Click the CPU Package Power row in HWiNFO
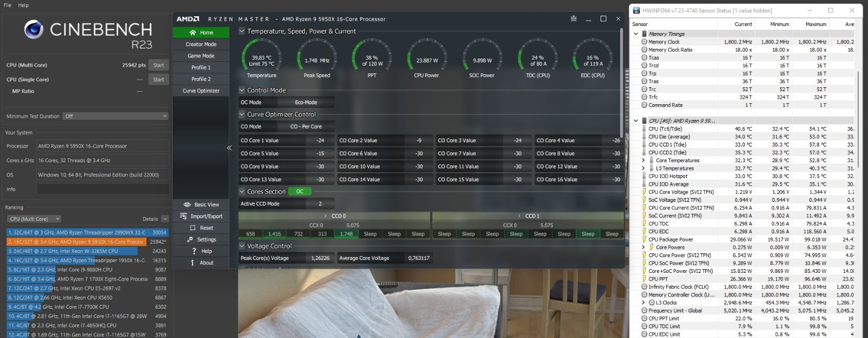Screen dimensions: 868x338 click(x=743, y=239)
